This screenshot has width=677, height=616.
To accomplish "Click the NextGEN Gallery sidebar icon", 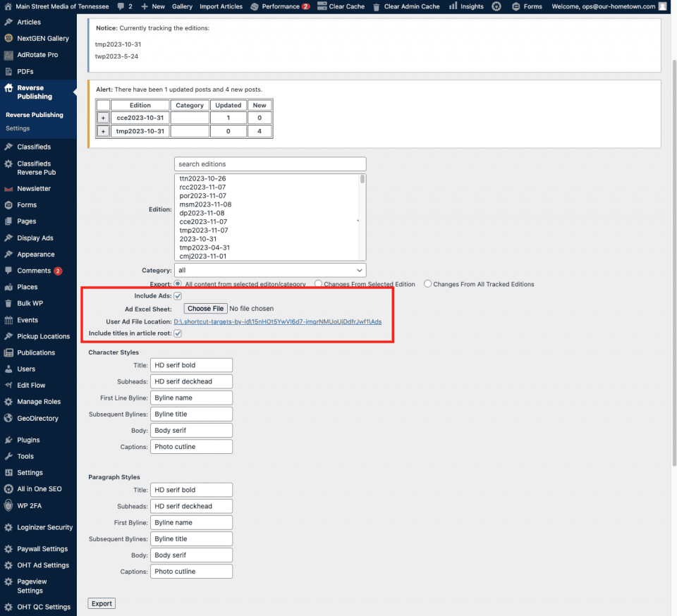I will (8, 38).
